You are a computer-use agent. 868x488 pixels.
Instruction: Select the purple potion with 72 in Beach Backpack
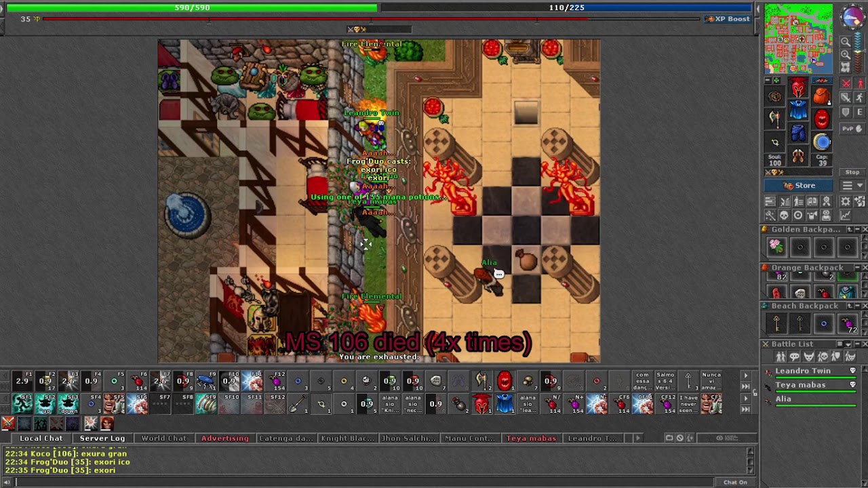click(847, 324)
